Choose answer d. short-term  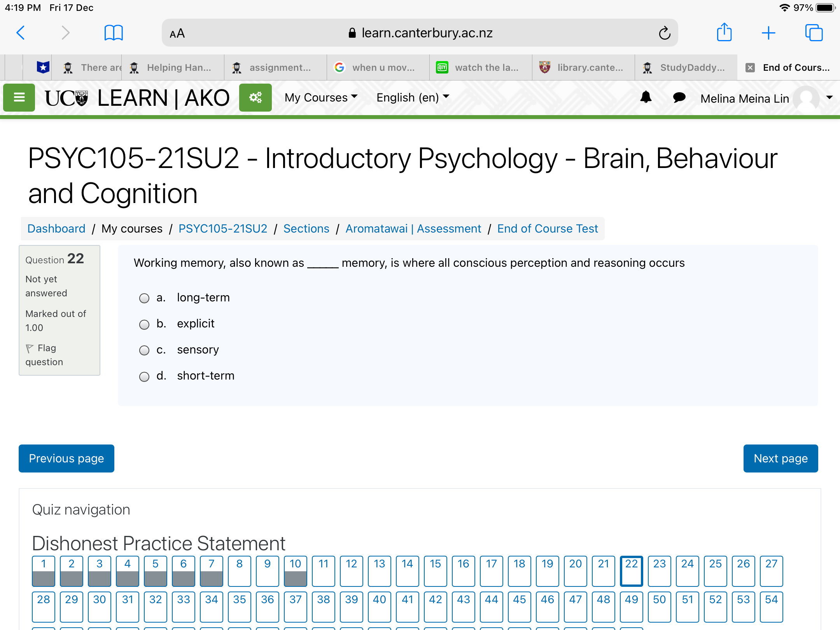point(144,376)
